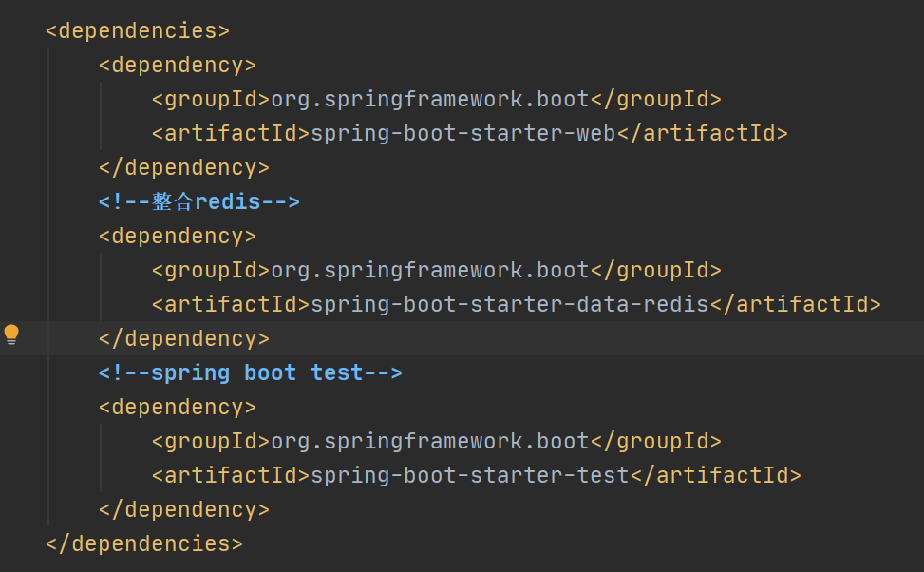The image size is (924, 572).
Task: Click the </dependency> tag on highlighted line
Action: click(x=184, y=338)
